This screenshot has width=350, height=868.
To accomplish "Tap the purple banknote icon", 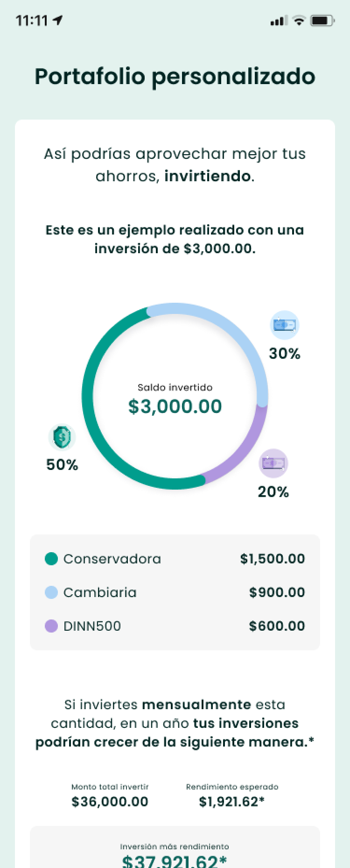I will pos(273,463).
